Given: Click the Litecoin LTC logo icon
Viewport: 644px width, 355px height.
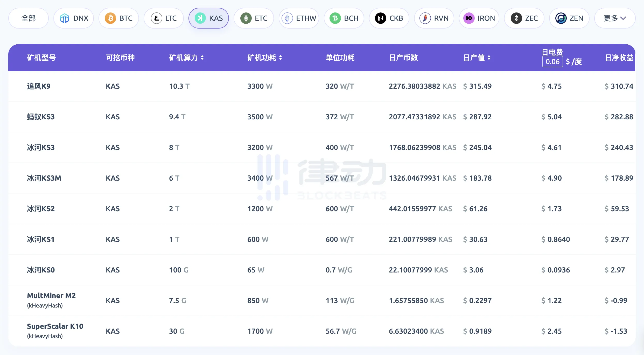Looking at the screenshot, I should 156,18.
